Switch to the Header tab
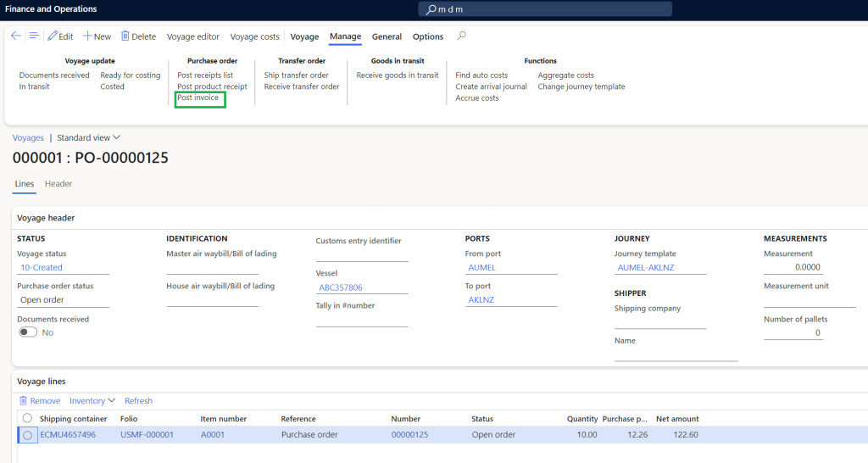Image resolution: width=868 pixels, height=463 pixels. (58, 184)
